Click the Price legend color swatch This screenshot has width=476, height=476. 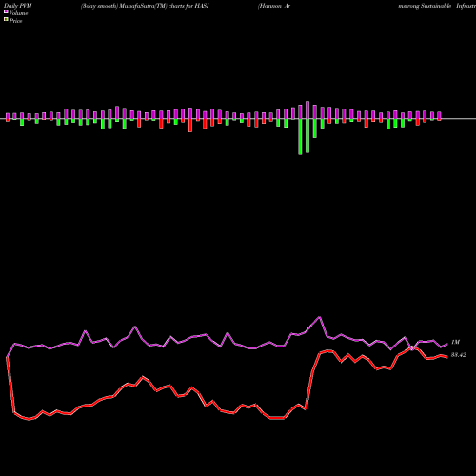pyautogui.click(x=6, y=20)
